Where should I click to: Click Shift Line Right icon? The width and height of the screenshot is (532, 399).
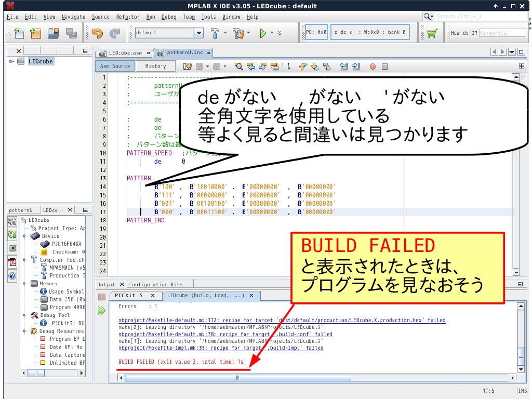(x=356, y=66)
